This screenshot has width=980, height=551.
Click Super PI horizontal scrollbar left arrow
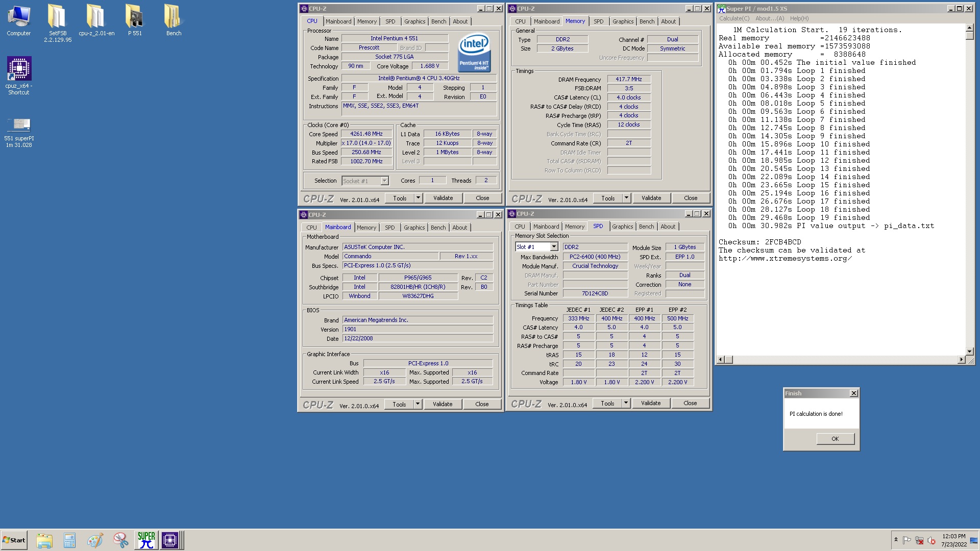coord(721,360)
